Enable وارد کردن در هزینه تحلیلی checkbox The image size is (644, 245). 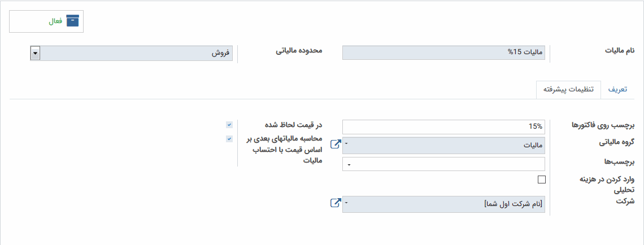click(x=542, y=180)
